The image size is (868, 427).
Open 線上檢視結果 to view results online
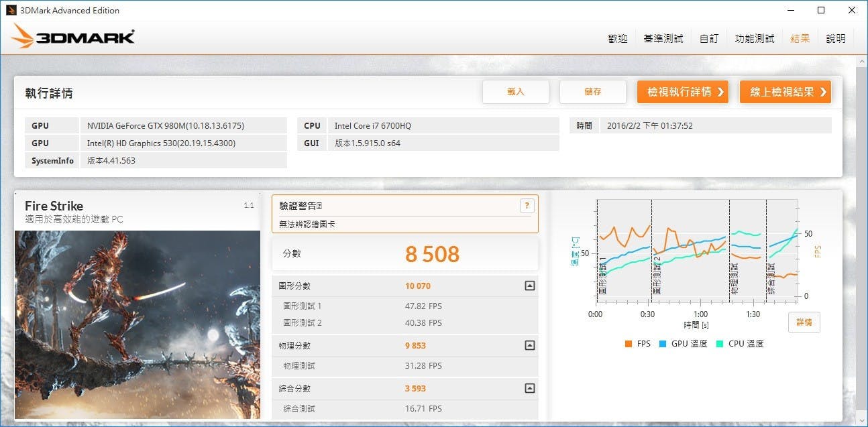click(785, 92)
